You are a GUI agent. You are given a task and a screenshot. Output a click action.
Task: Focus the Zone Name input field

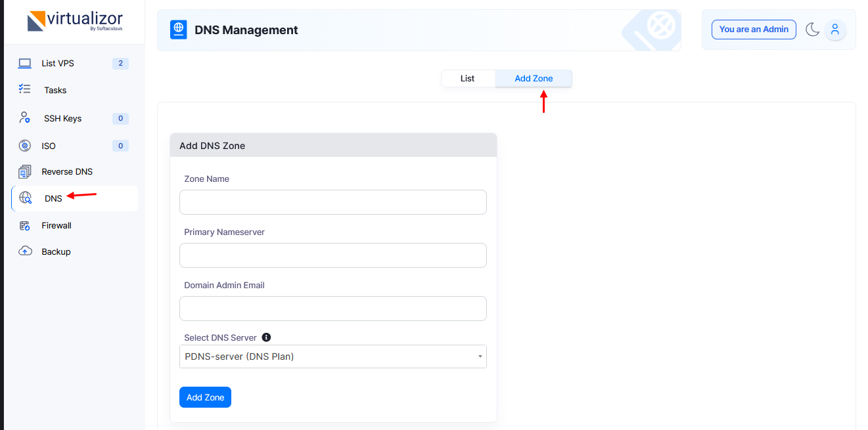[x=332, y=202]
